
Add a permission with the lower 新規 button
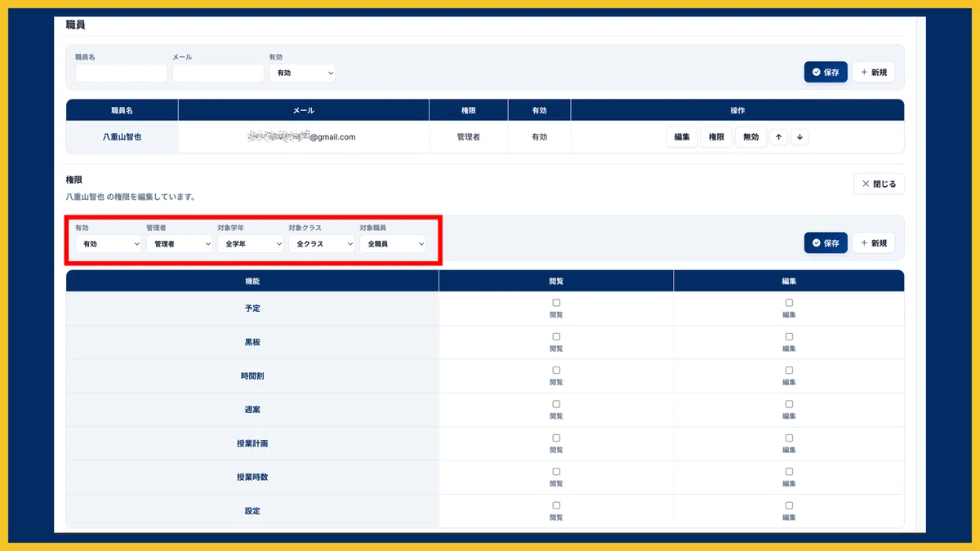point(874,242)
